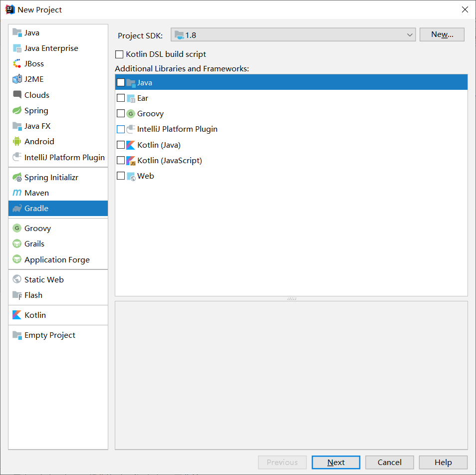
Task: Click the Maven m icon
Action: (17, 193)
